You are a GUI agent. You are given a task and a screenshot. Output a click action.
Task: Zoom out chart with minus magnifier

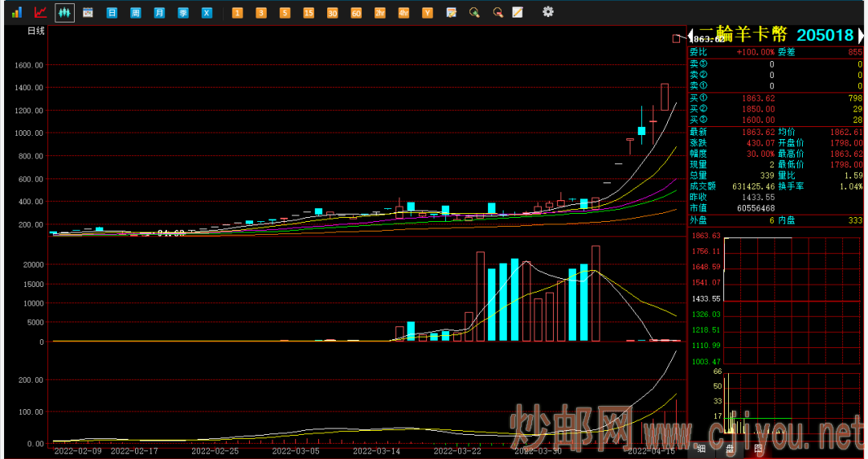pyautogui.click(x=498, y=13)
